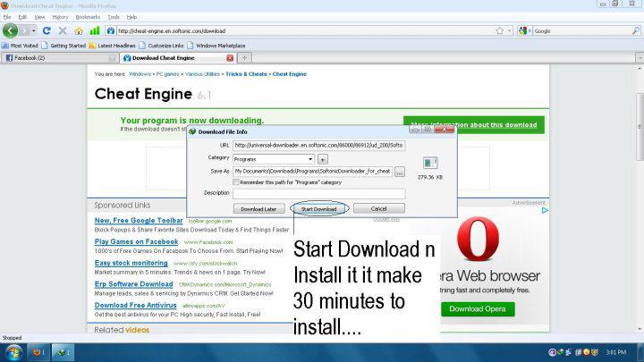Screen dimensions: 644x362
Task: Click the Start Download button
Action: coord(318,209)
